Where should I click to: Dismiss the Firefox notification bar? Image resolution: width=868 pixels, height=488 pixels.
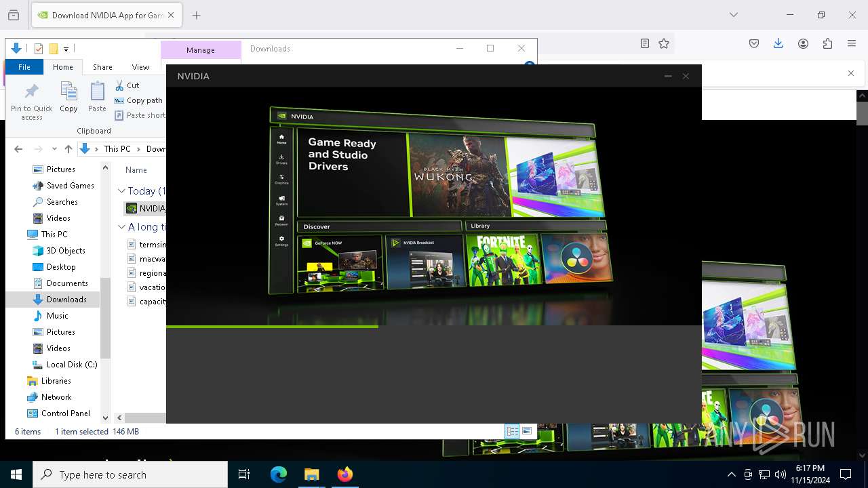(851, 73)
